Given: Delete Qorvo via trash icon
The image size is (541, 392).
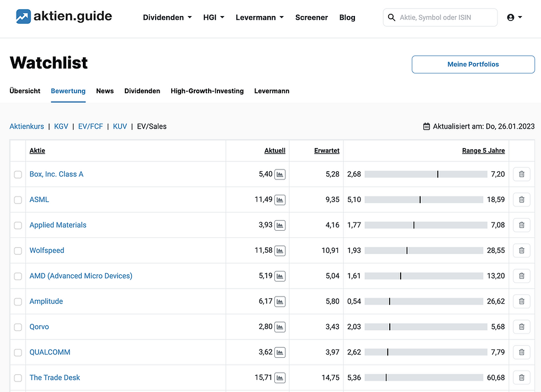Looking at the screenshot, I should [522, 327].
